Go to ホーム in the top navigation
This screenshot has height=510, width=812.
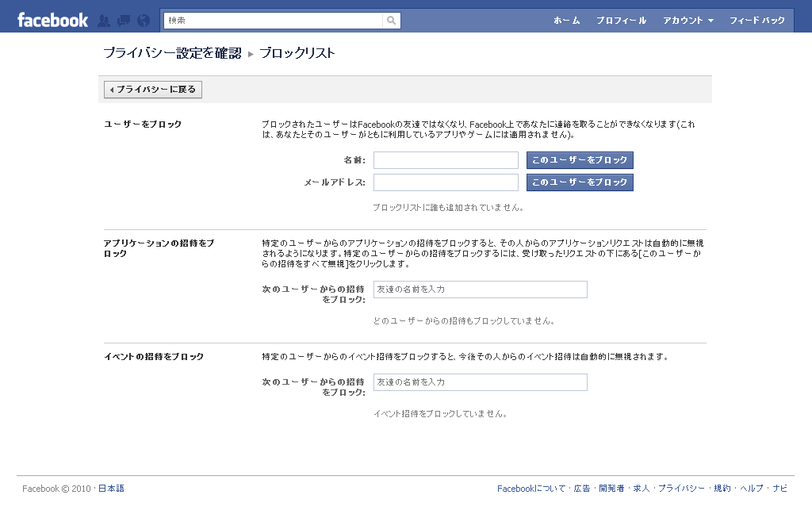[x=566, y=20]
